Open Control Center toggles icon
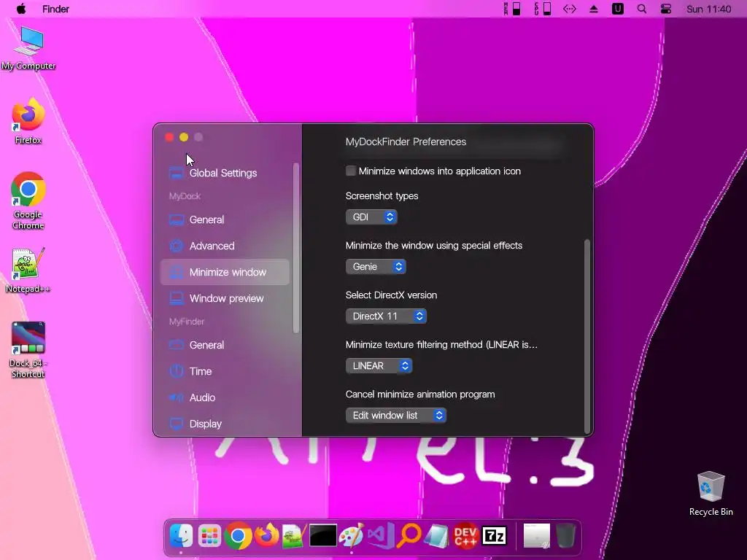The width and height of the screenshot is (747, 560). pos(666,9)
